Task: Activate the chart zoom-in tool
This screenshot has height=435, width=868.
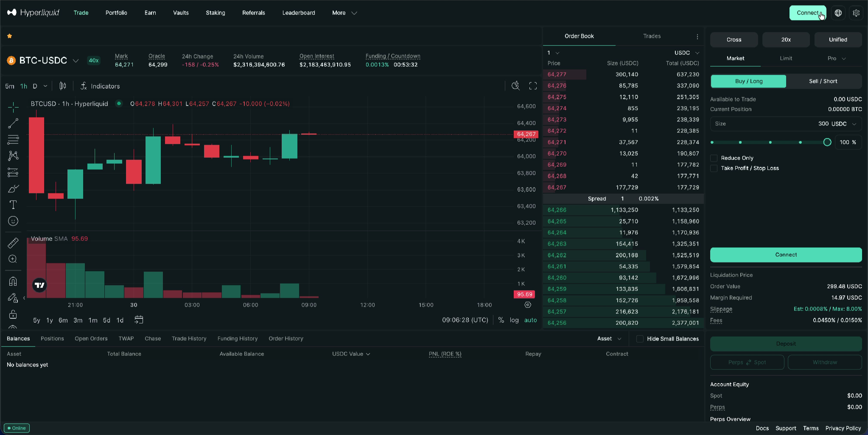Action: pyautogui.click(x=13, y=259)
